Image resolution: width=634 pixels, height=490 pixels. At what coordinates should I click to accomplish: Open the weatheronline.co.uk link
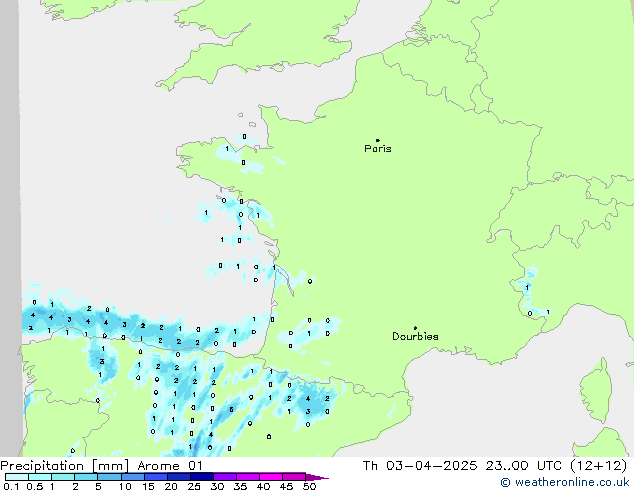click(565, 482)
